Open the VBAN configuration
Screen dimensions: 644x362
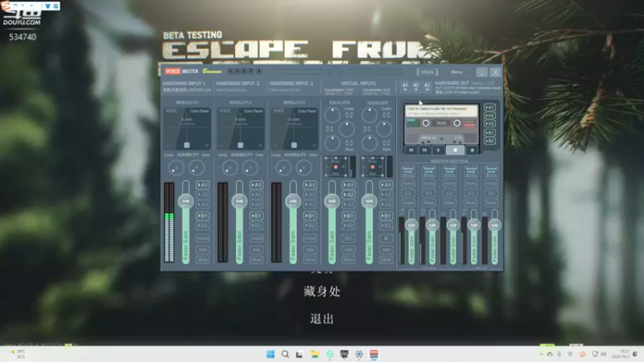[x=427, y=72]
